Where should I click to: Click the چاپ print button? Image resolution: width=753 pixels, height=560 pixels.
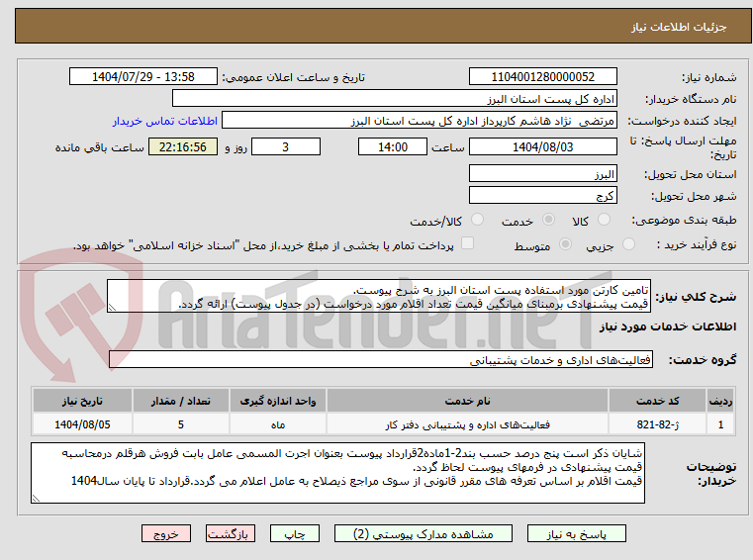(x=295, y=533)
